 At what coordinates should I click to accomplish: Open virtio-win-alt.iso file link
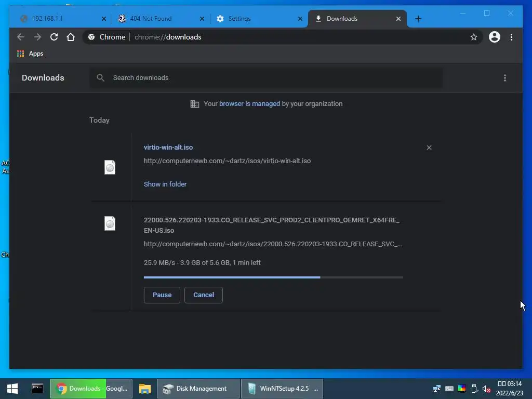coord(168,147)
